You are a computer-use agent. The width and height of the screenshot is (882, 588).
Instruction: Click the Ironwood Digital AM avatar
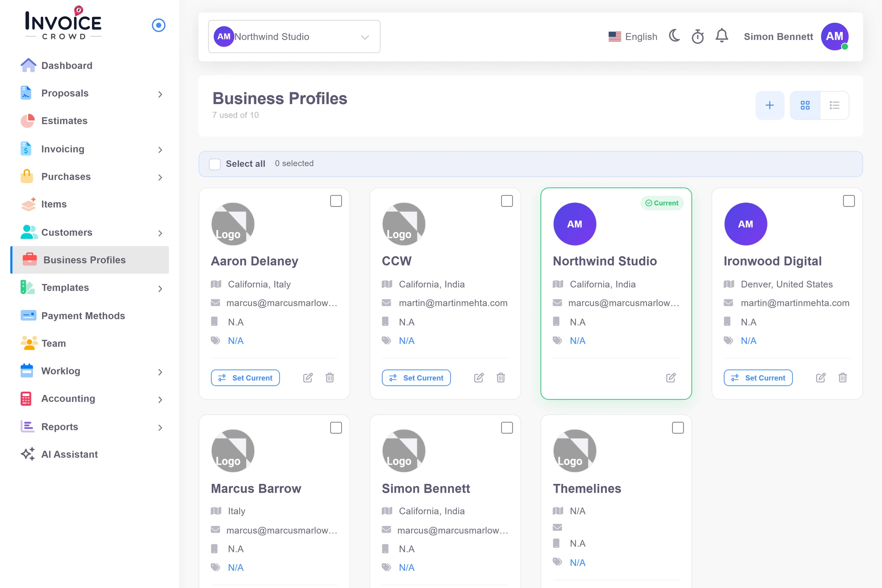pyautogui.click(x=745, y=224)
